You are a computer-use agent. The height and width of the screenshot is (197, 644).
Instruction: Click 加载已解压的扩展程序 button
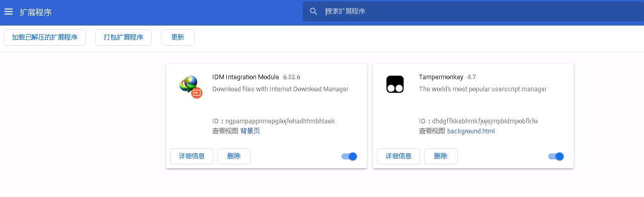coord(45,38)
